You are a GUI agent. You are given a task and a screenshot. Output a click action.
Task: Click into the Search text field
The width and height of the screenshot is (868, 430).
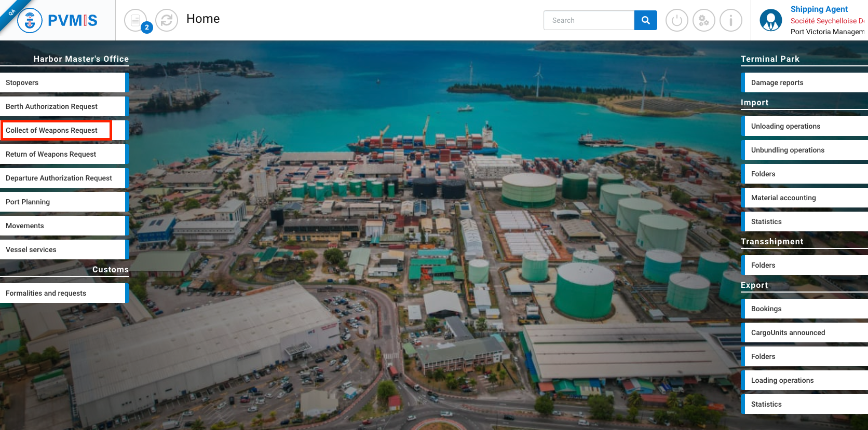[589, 20]
